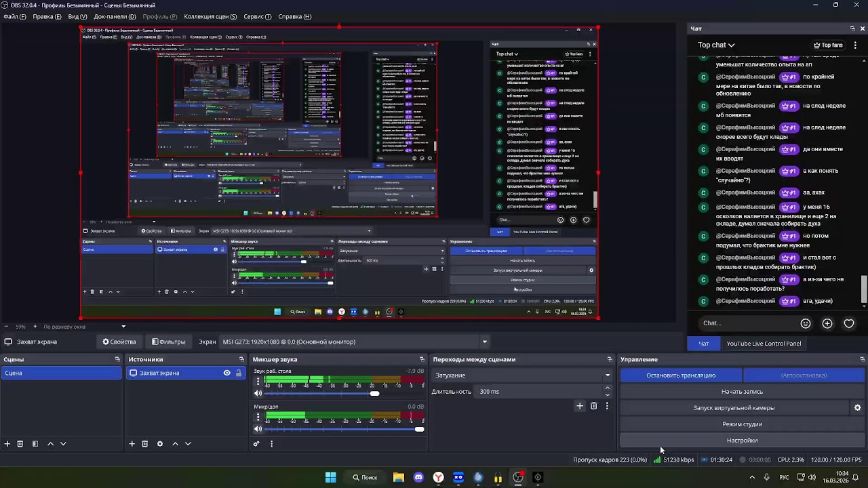This screenshot has height=488, width=868.
Task: Hide Захват экрана source with eye icon
Action: pos(227,373)
